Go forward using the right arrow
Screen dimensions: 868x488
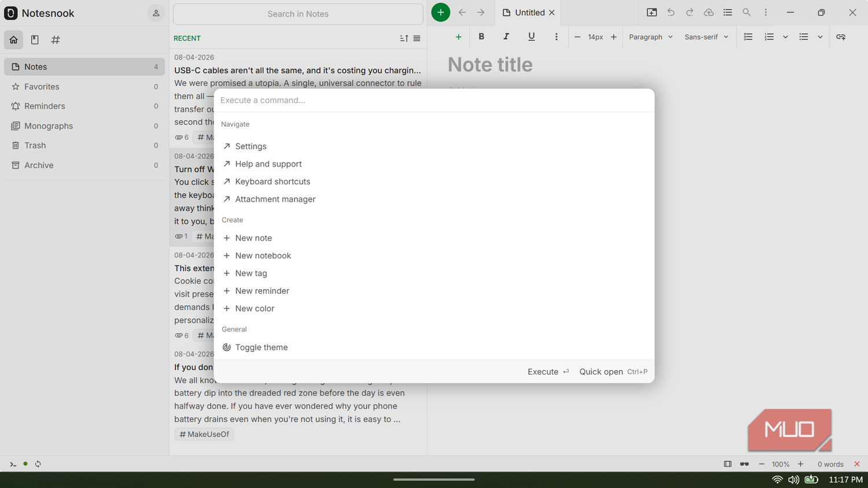(x=481, y=12)
